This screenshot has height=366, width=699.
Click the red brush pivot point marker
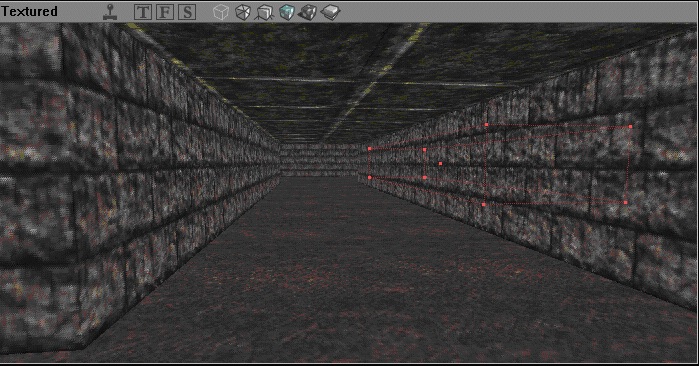pos(440,164)
